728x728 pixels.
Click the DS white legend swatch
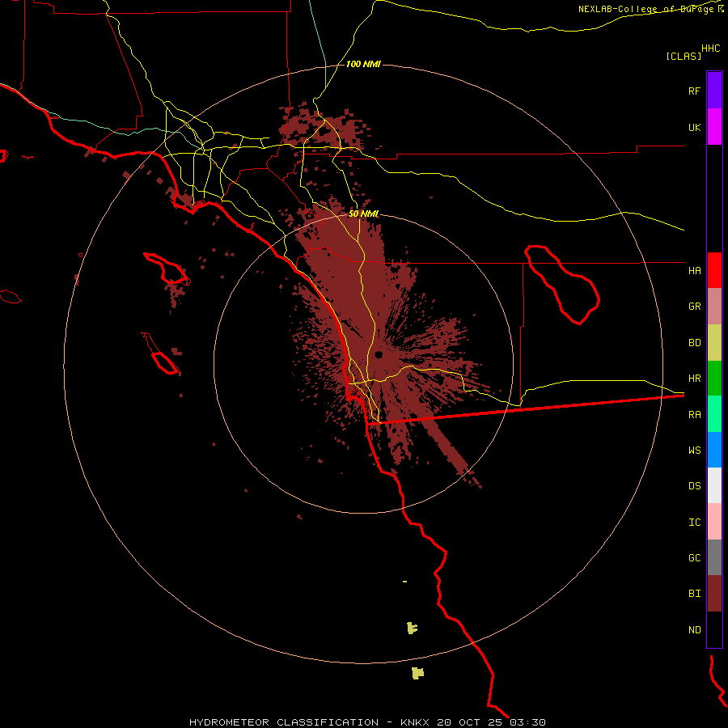(x=714, y=485)
